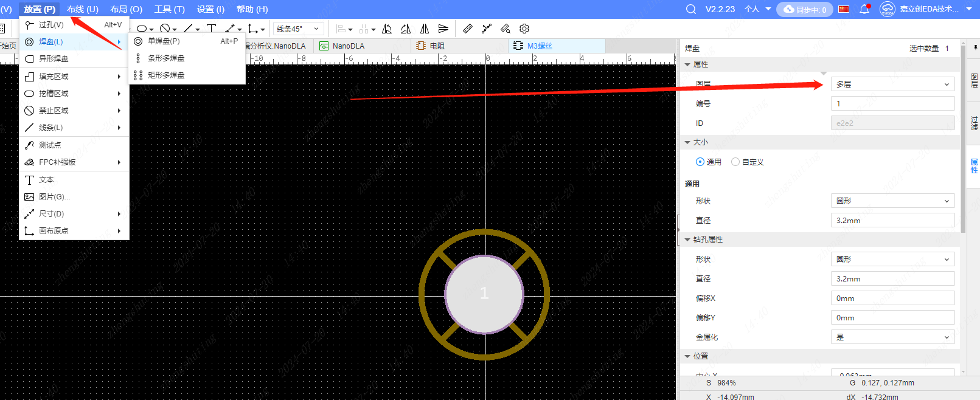The image size is (980, 400).
Task: Open the 金属化 dropdown showing 是
Action: click(x=892, y=337)
